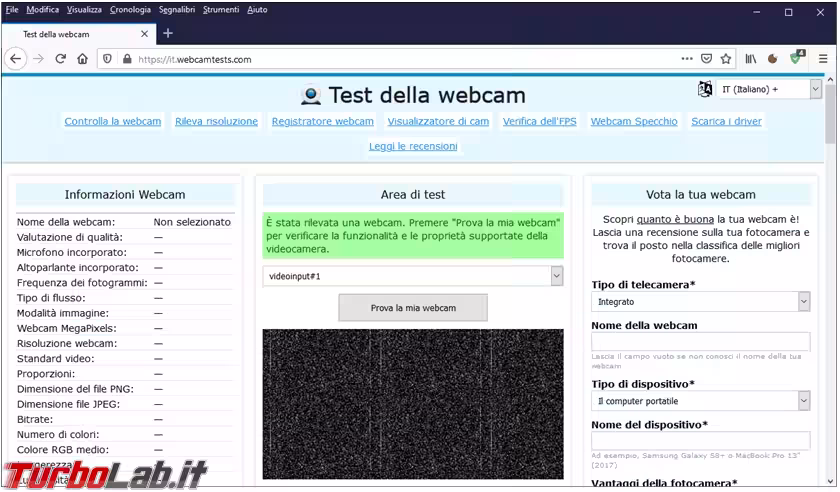Click the green webcam detected message
This screenshot has height=492, width=840.
(x=413, y=236)
